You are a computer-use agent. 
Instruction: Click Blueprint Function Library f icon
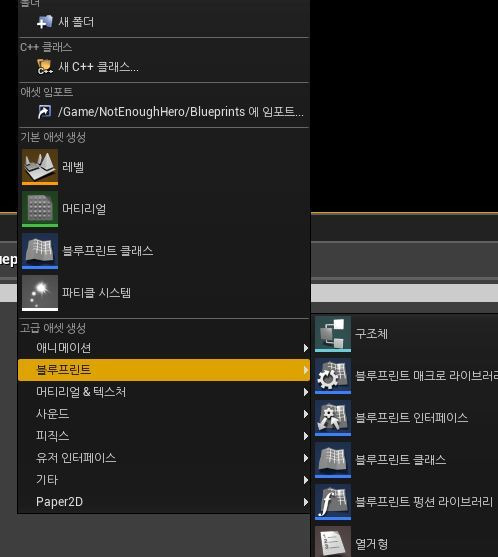tap(333, 502)
